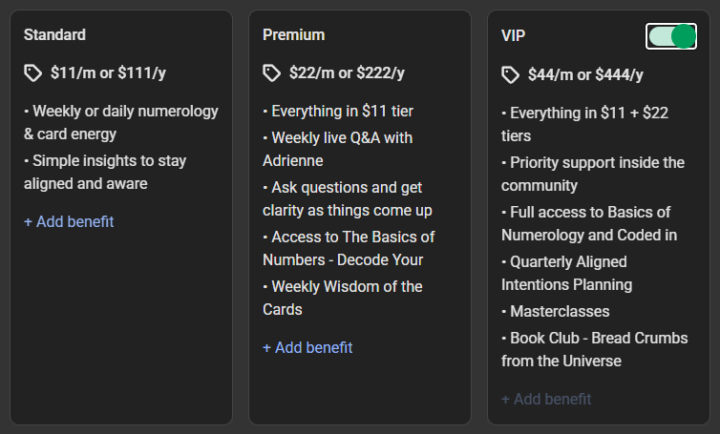Click the price tag icon on Standard card

tap(33, 73)
